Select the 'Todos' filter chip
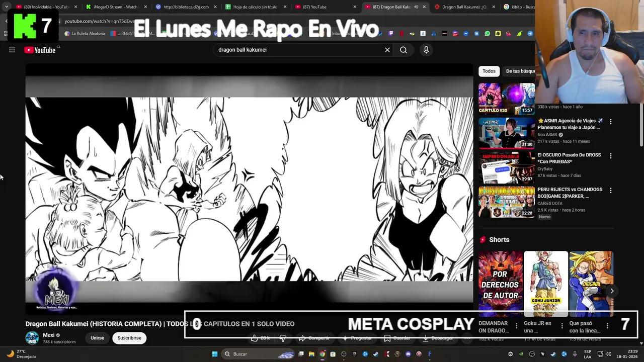 (x=489, y=71)
